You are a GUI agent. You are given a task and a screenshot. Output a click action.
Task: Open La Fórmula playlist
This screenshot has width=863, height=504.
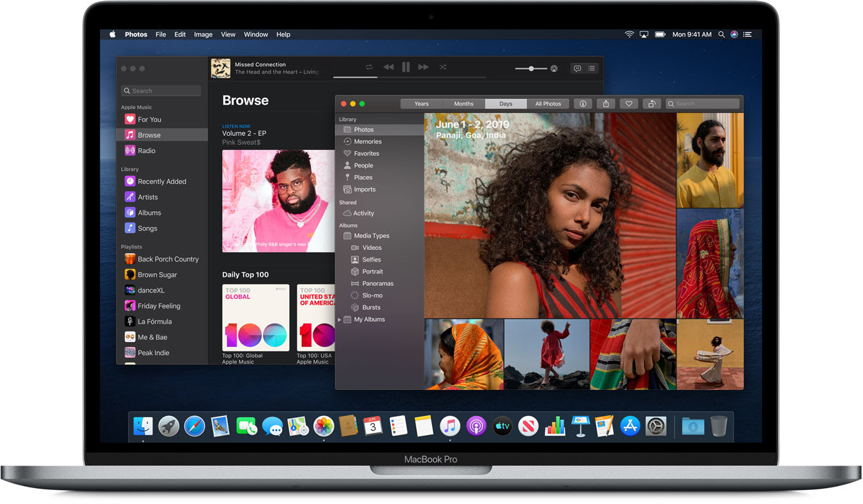click(162, 322)
